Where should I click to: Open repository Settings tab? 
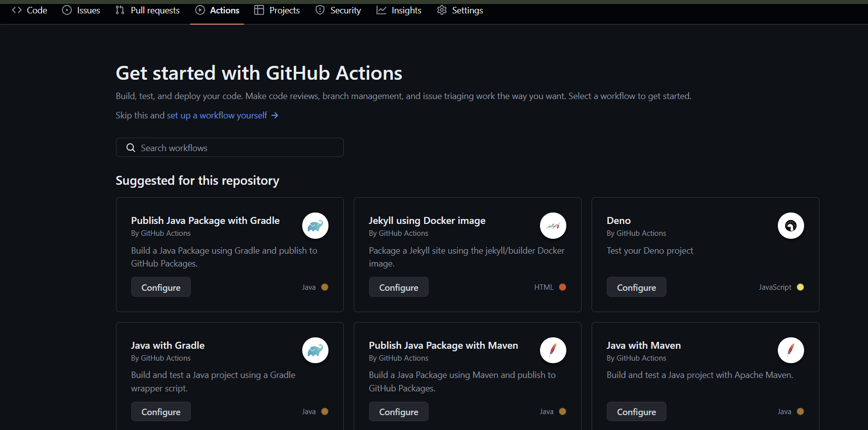[x=460, y=10]
